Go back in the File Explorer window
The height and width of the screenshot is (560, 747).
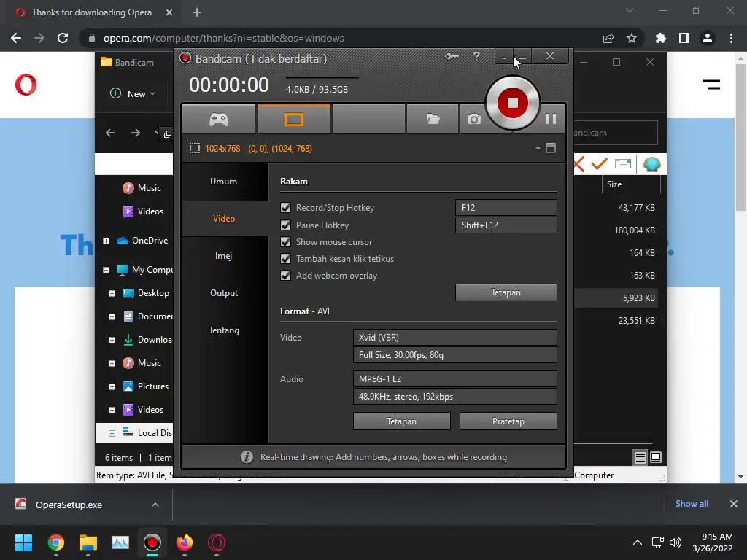110,133
